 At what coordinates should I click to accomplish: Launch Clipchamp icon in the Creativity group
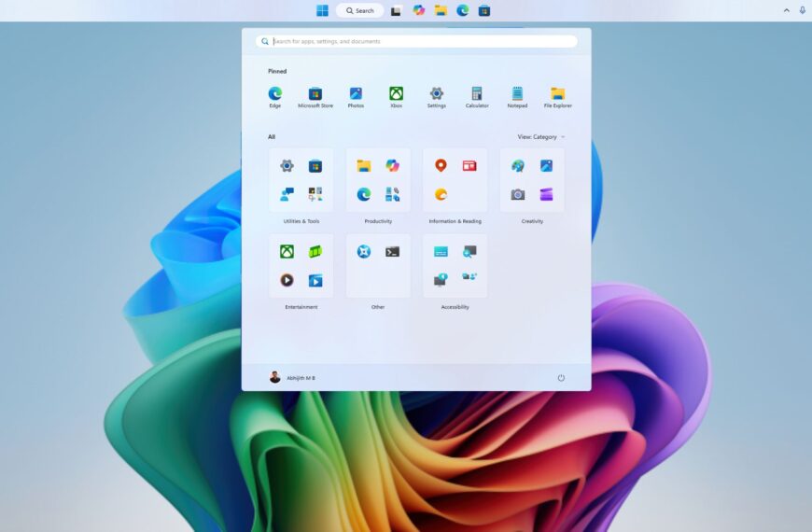click(546, 194)
